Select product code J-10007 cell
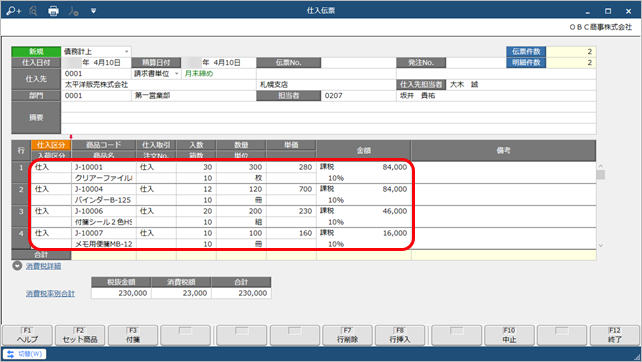Viewport: 642px width, 362px height. (x=104, y=233)
